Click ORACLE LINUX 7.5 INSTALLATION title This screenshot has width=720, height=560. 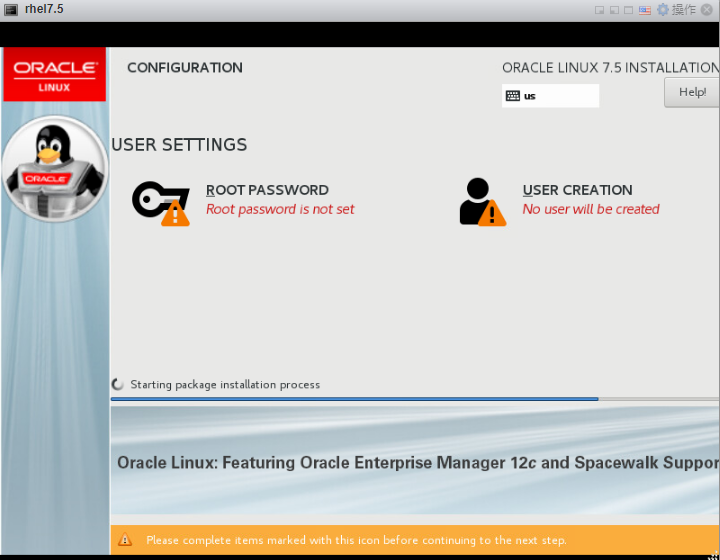coord(611,68)
